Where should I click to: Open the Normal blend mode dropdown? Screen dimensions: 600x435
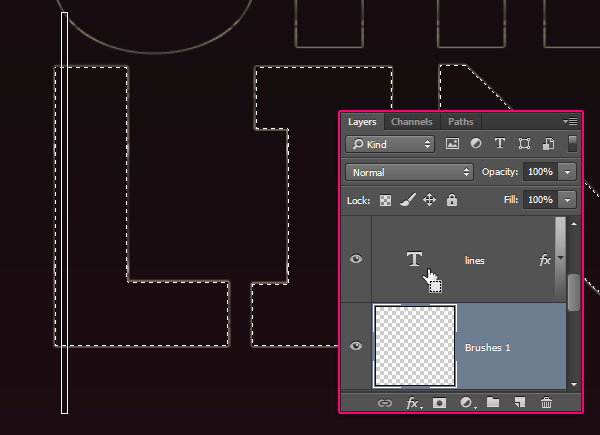click(409, 172)
